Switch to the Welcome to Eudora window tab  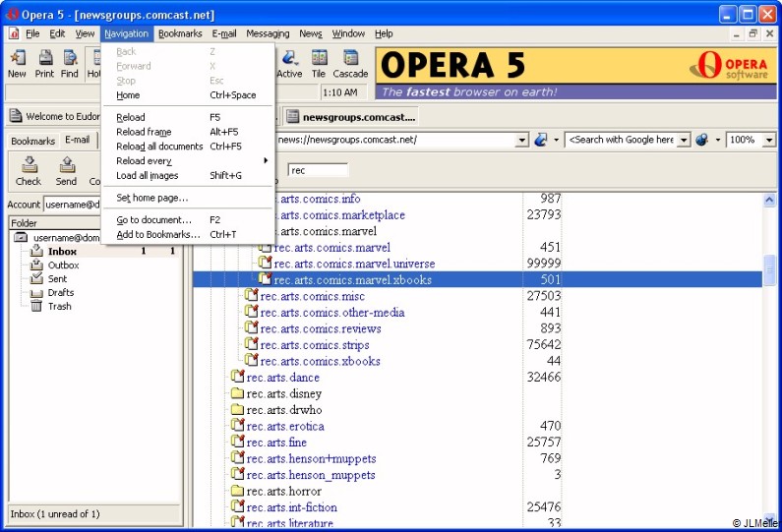pos(55,117)
